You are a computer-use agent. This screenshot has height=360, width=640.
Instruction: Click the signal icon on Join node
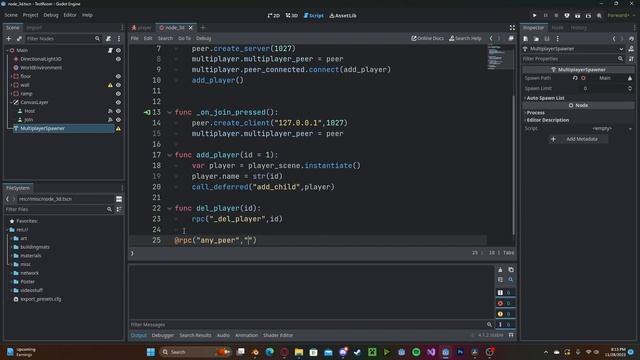pyautogui.click(x=110, y=120)
